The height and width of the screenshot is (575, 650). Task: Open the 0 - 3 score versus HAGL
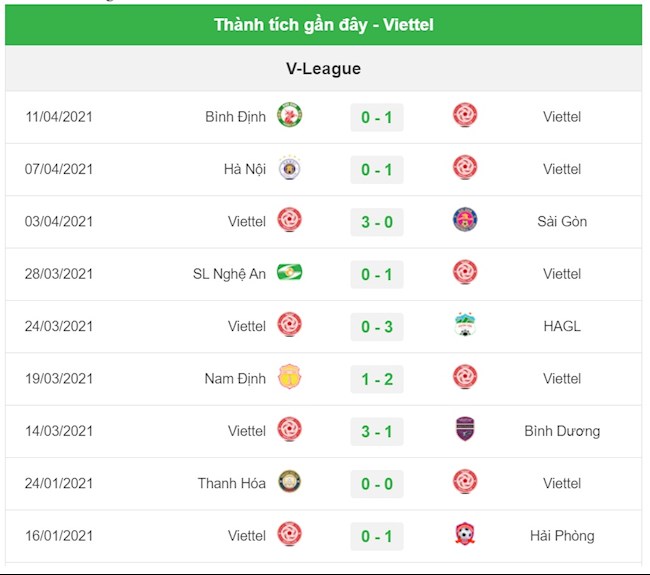click(x=377, y=327)
